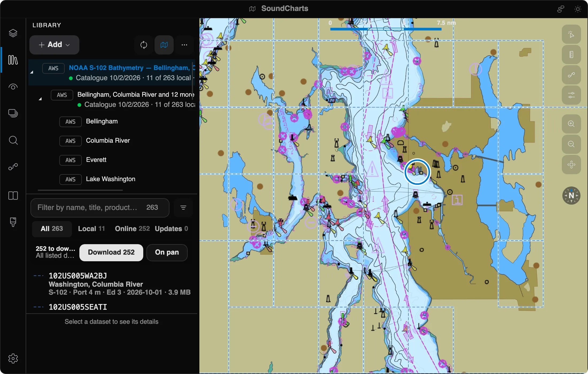The height and width of the screenshot is (374, 588).
Task: Reset north with the compass
Action: pyautogui.click(x=571, y=196)
